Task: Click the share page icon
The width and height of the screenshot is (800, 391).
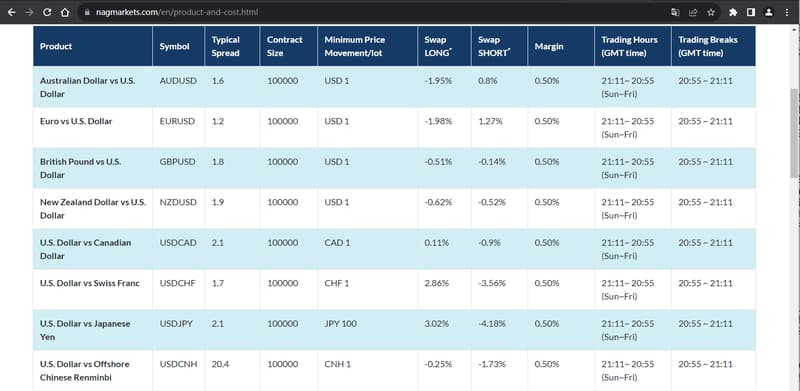Action: (x=693, y=12)
